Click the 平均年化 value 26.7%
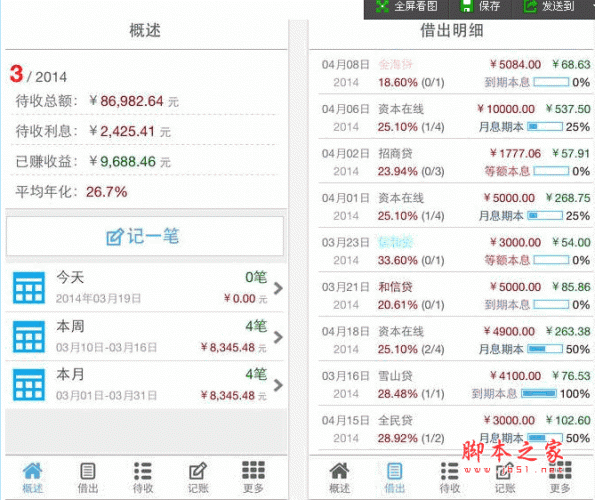Image resolution: width=595 pixels, height=500 pixels. click(107, 192)
